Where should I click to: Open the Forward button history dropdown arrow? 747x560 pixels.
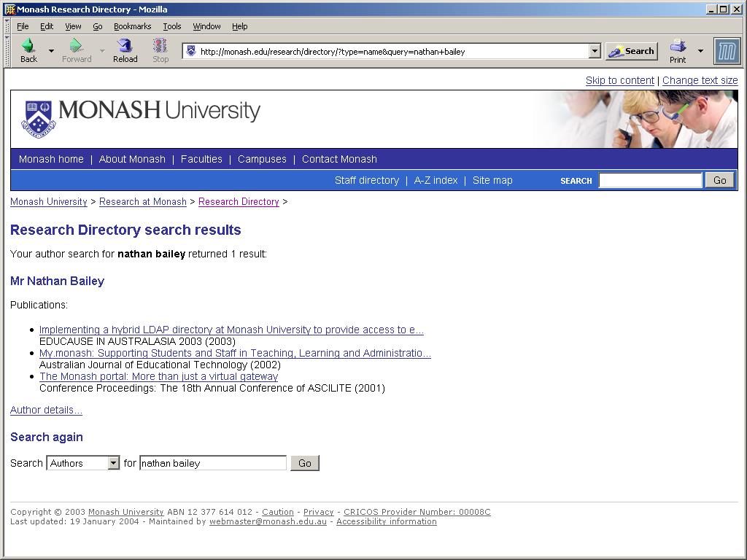tap(102, 50)
